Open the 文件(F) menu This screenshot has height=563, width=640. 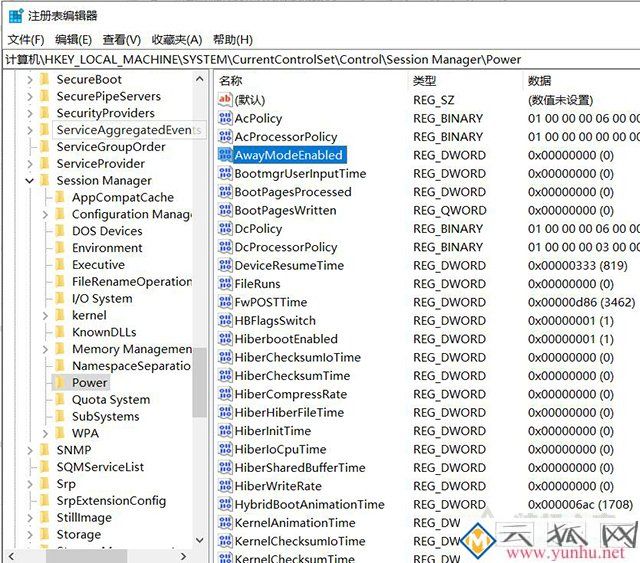26,40
